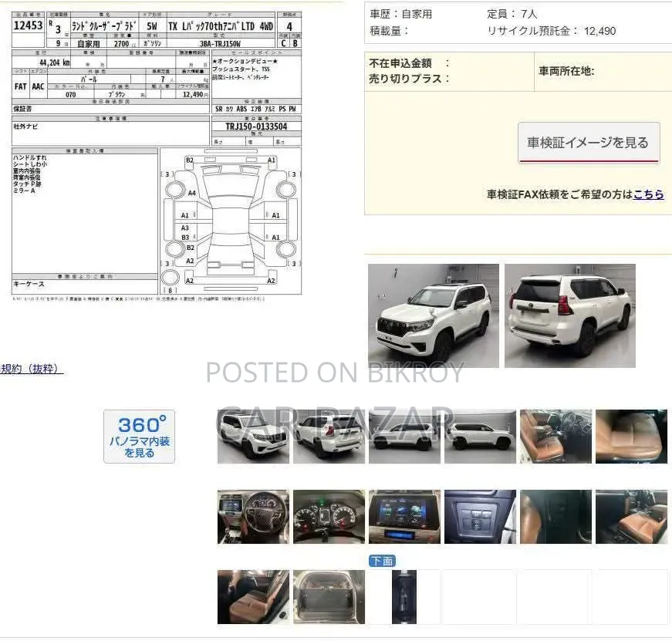Open brown leather front seats thumbnail
This screenshot has width=672, height=641.
555,436
